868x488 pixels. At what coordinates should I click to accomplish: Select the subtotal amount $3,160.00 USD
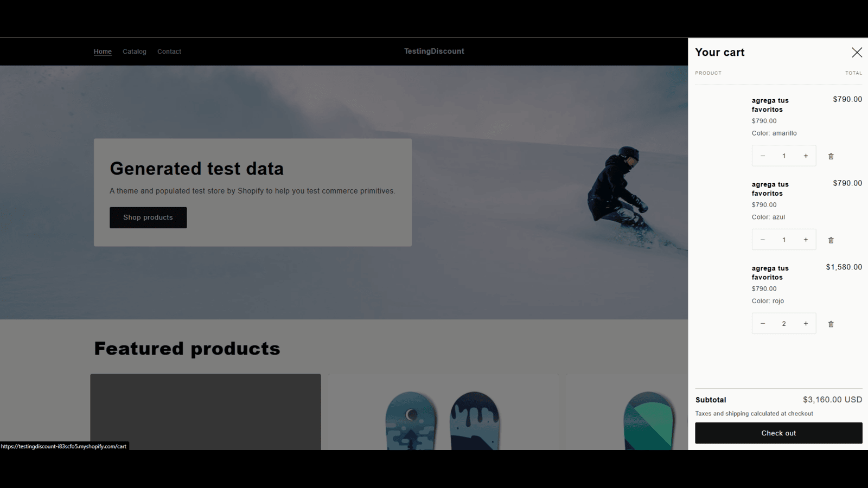pos(833,400)
